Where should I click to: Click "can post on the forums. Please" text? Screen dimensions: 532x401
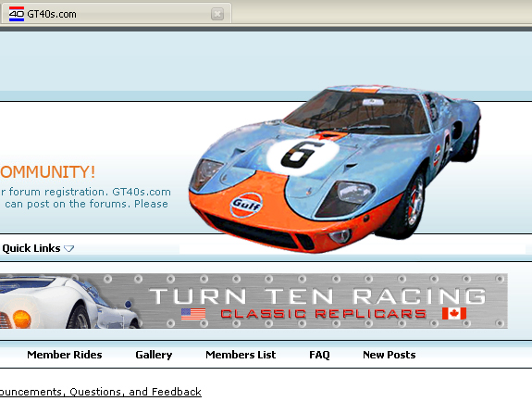pyautogui.click(x=87, y=204)
